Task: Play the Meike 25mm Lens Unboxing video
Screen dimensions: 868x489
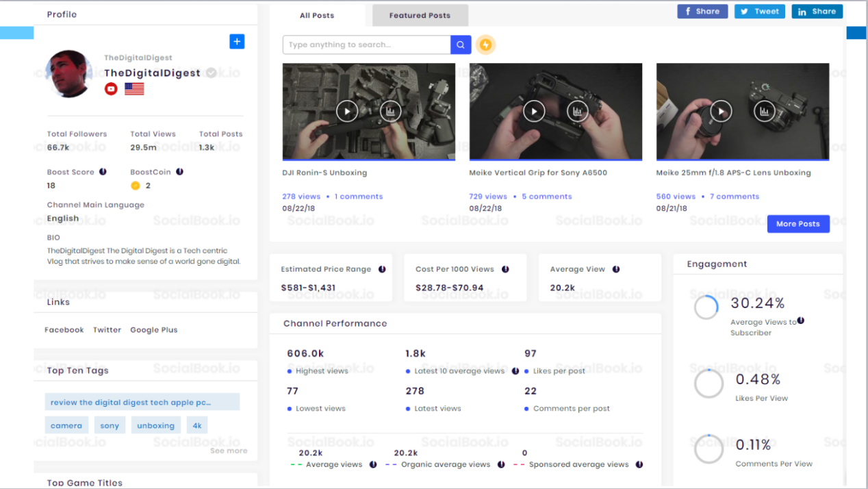Action: 721,111
